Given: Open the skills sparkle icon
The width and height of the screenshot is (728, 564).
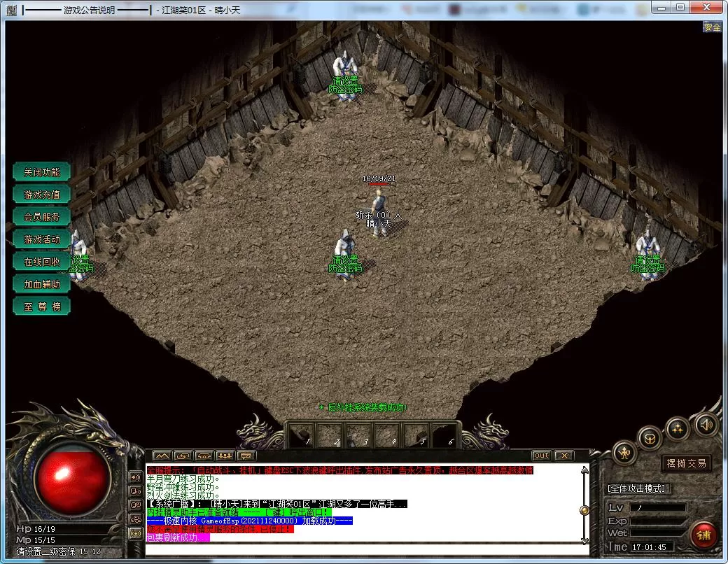Looking at the screenshot, I should (x=677, y=428).
